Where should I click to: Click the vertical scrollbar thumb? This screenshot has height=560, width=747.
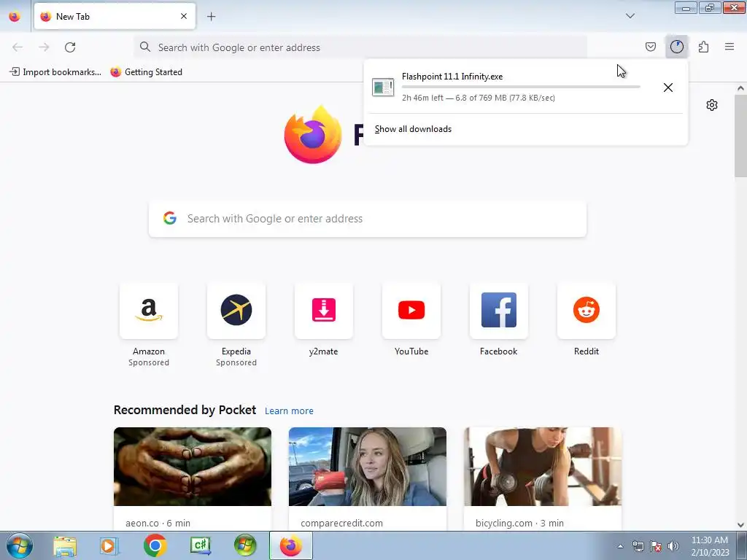(x=740, y=135)
